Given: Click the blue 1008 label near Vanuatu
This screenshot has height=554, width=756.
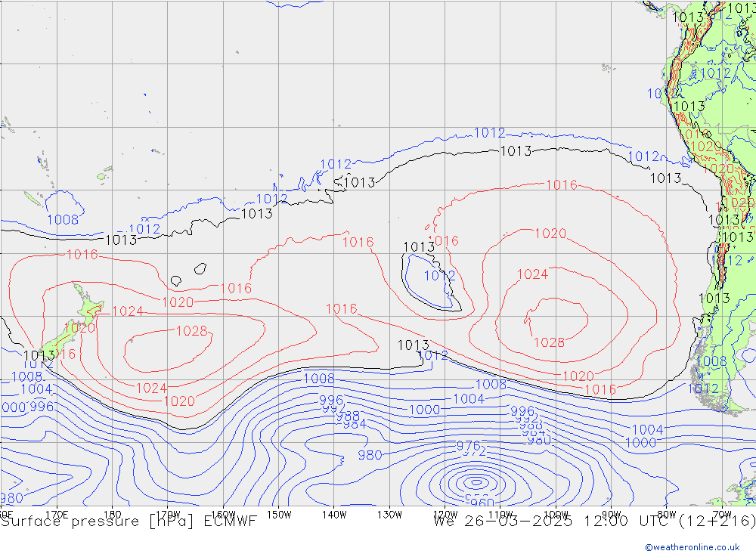Looking at the screenshot, I should [63, 220].
